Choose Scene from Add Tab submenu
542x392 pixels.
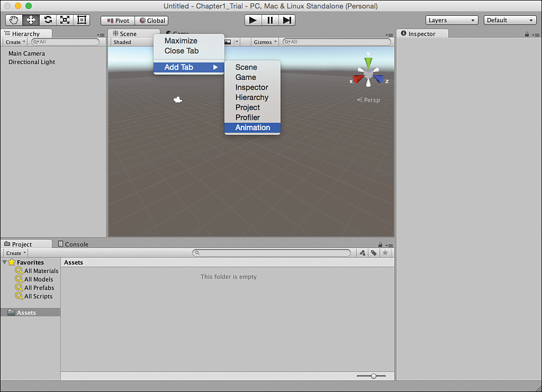point(252,67)
